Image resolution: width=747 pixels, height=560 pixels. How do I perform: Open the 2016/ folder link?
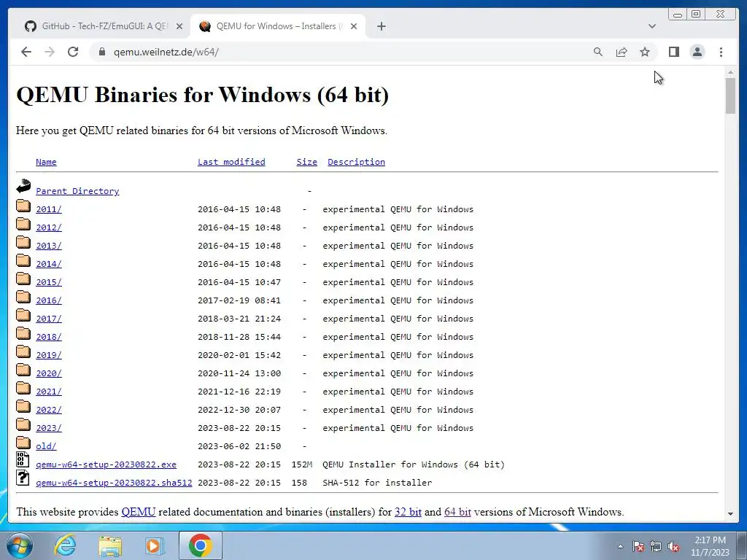click(x=49, y=300)
